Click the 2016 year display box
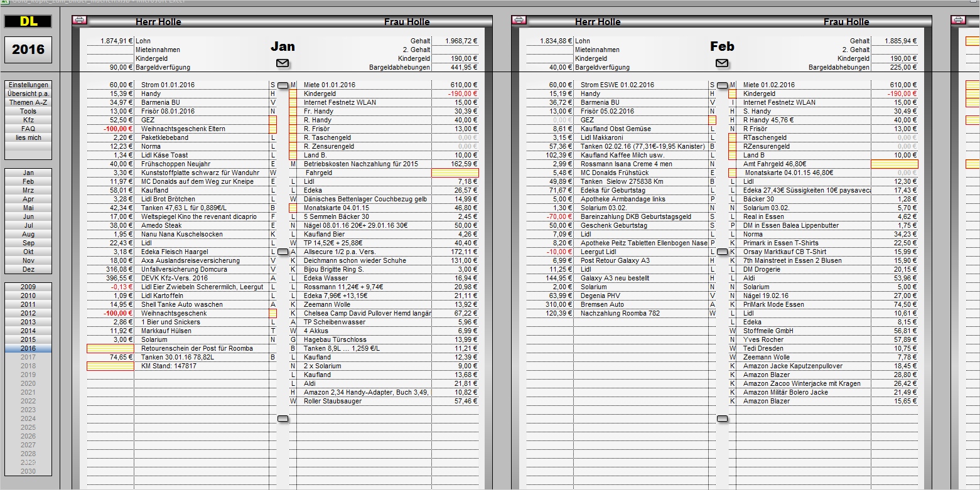 coord(28,50)
